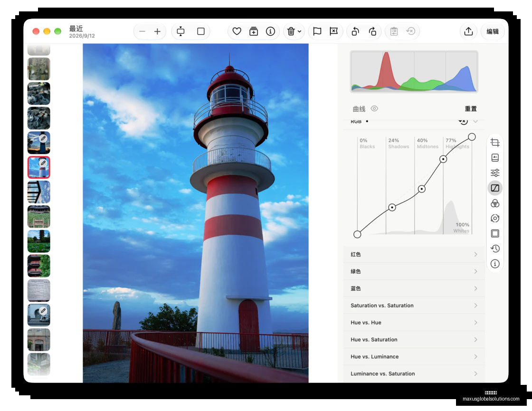532x411 pixels.
Task: Mark the photo as rejected flag
Action: [334, 31]
